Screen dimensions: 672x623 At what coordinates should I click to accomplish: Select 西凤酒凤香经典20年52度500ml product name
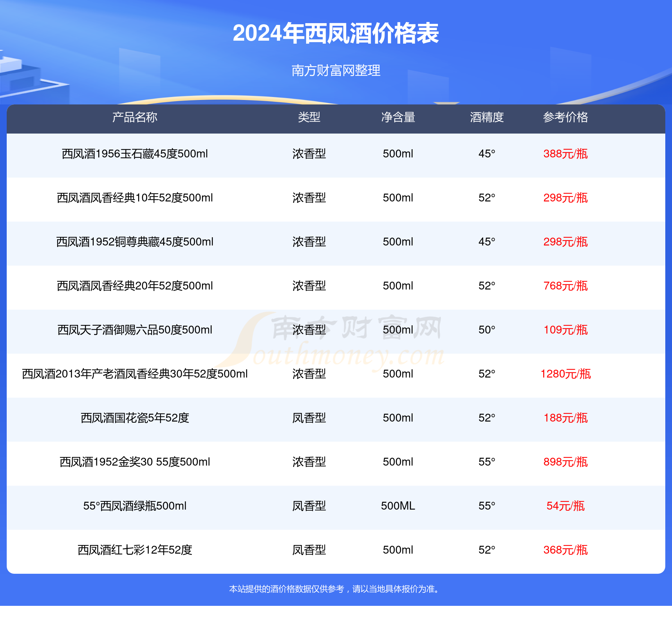(x=135, y=286)
